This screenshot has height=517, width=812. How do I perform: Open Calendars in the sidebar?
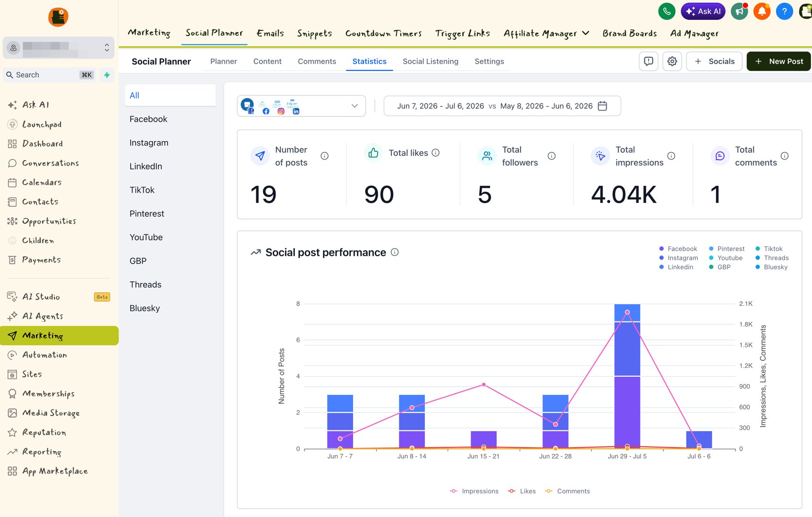tap(35, 182)
